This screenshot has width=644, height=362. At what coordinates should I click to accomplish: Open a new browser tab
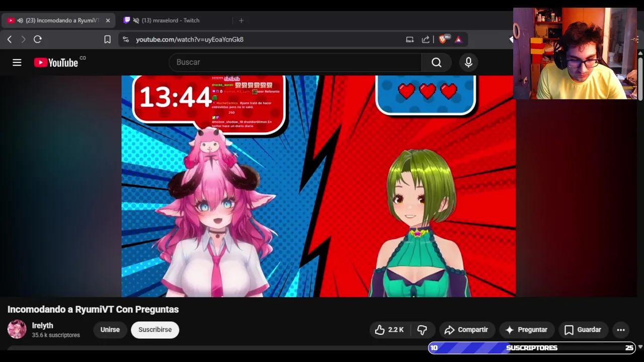pyautogui.click(x=241, y=21)
